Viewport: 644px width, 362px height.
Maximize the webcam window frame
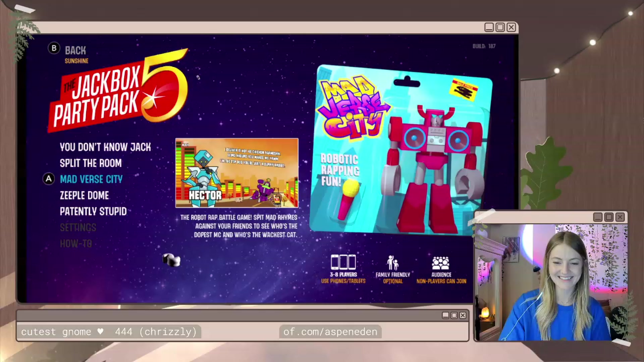coord(609,217)
